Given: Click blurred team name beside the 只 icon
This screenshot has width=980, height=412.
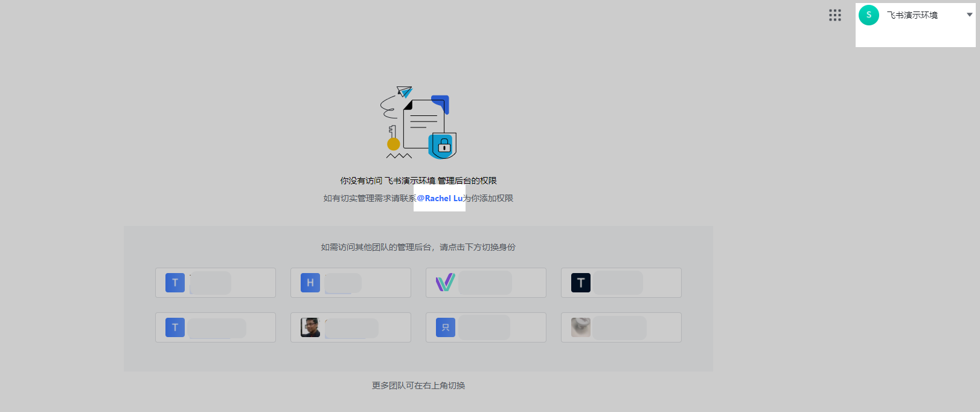Looking at the screenshot, I should 484,327.
